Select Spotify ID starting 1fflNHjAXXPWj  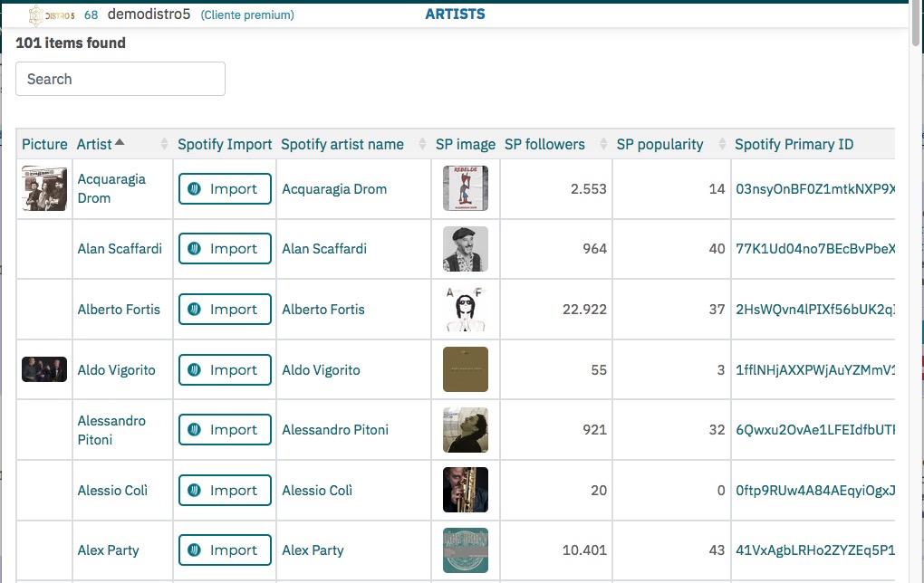[x=815, y=370]
